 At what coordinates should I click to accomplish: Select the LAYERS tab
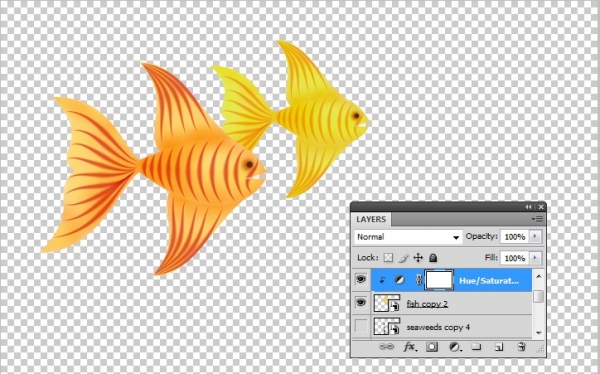[371, 219]
